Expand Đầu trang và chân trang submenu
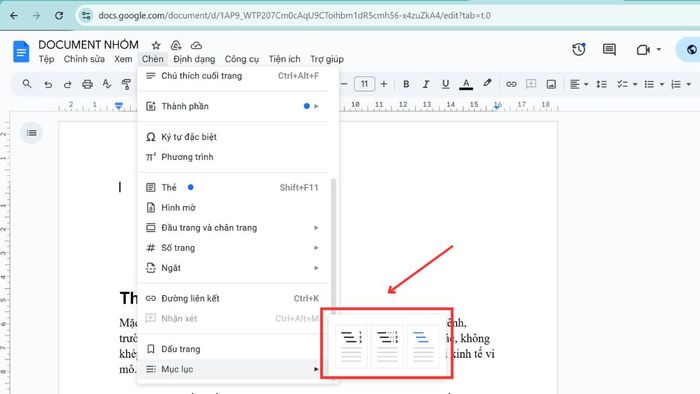The image size is (700, 394). coord(233,228)
